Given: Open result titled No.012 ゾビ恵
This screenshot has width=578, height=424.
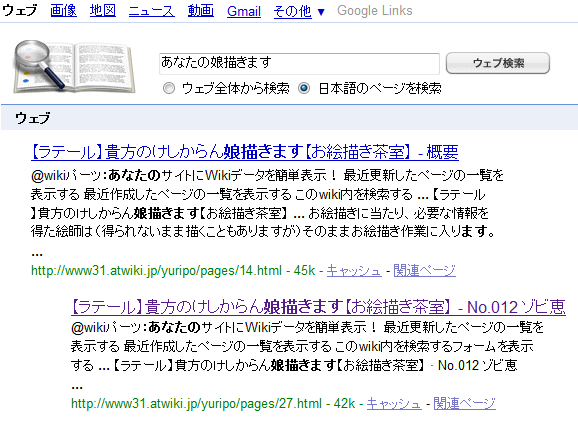Looking at the screenshot, I should pyautogui.click(x=318, y=307).
